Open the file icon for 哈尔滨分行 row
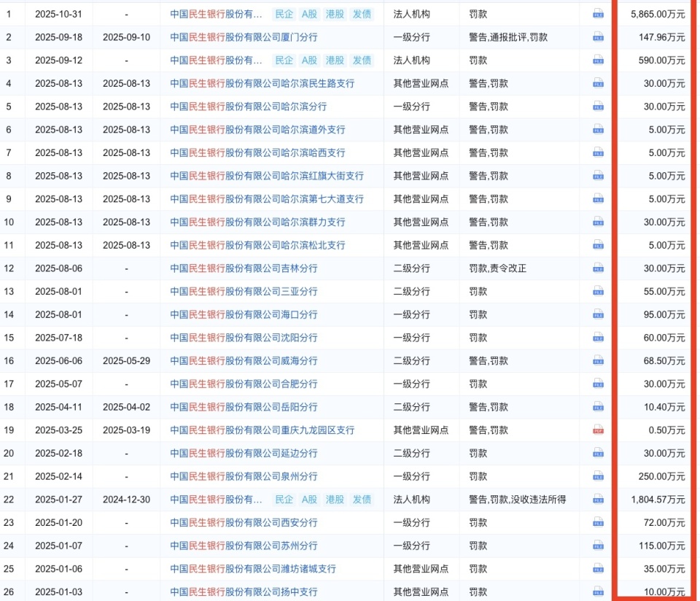 tap(598, 106)
